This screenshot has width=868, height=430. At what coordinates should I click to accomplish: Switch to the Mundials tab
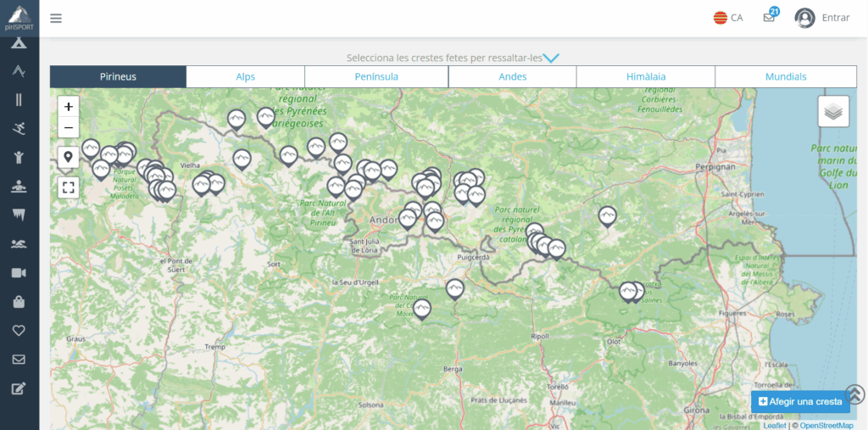pos(786,76)
